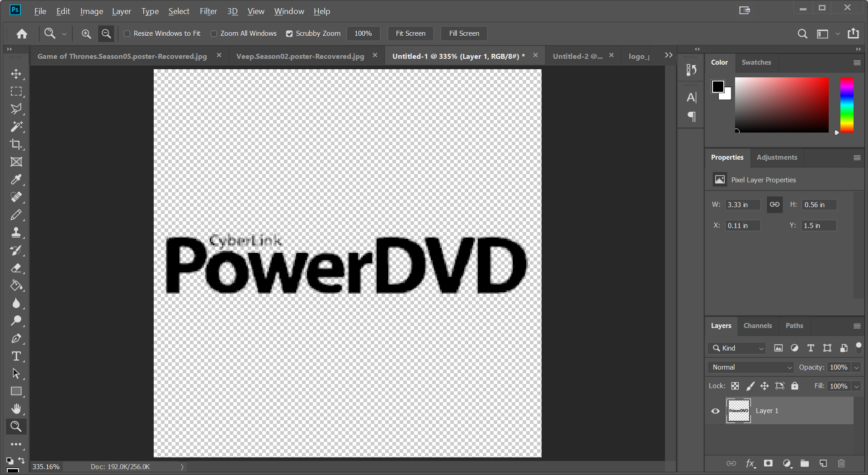Image resolution: width=868 pixels, height=475 pixels.
Task: Click the Fit Screen button
Action: pos(410,33)
